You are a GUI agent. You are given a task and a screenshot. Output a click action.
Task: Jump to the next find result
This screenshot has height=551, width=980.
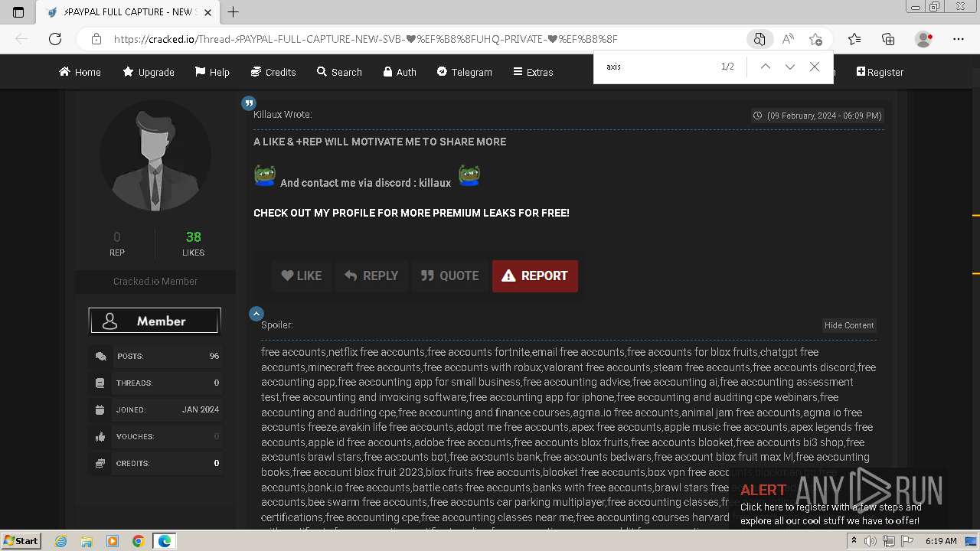[789, 67]
